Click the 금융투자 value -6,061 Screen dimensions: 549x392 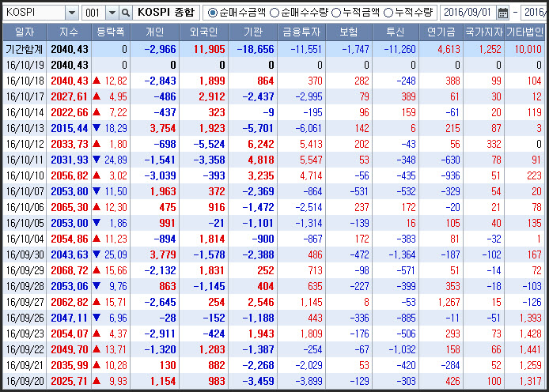309,128
